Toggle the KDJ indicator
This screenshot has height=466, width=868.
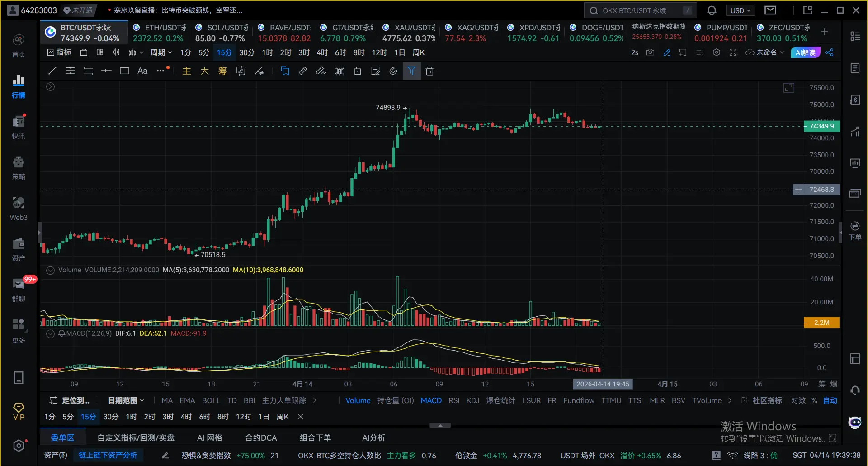[473, 400]
